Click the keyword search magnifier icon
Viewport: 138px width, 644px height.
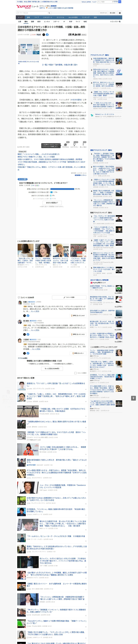click(x=49, y=13)
